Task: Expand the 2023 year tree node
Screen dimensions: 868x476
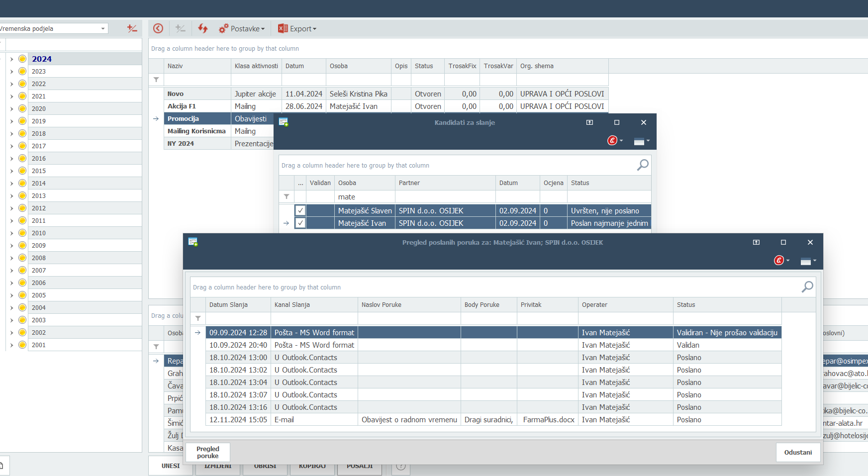Action: click(11, 71)
